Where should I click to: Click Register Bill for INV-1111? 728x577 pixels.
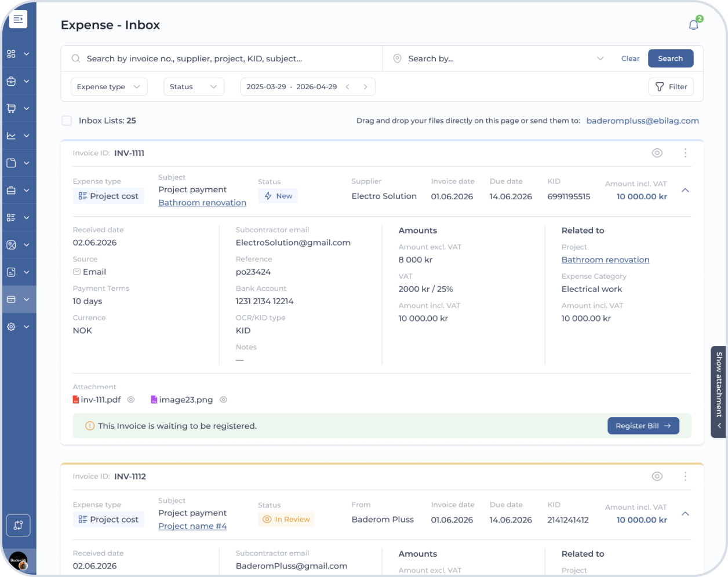coord(643,426)
